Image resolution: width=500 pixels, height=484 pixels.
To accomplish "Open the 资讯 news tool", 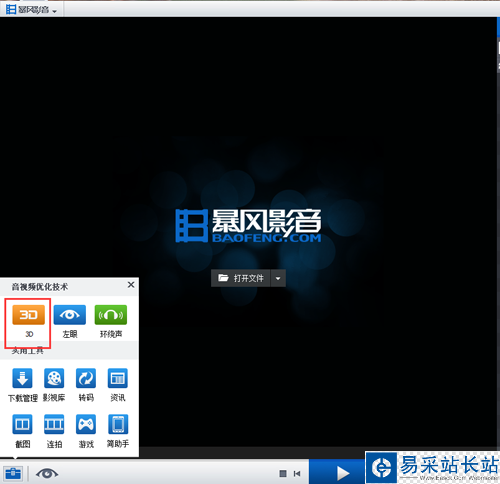I will click(x=118, y=378).
